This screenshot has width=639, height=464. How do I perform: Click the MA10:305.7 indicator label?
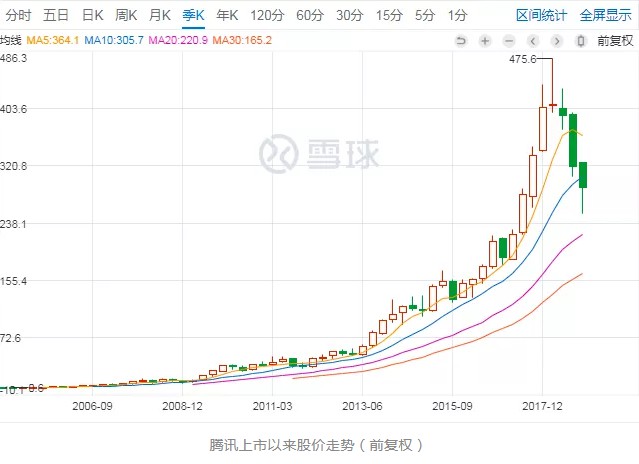tap(114, 40)
